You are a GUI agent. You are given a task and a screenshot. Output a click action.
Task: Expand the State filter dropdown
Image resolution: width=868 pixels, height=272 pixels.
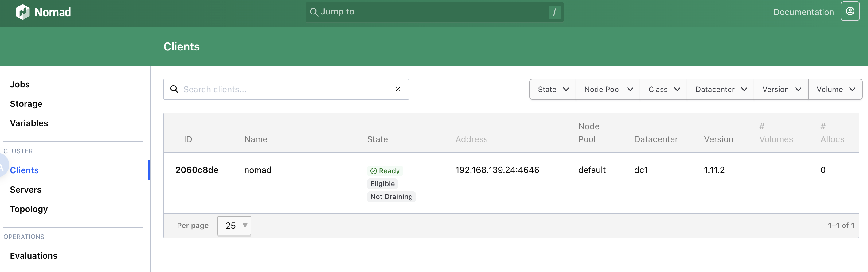tap(553, 90)
